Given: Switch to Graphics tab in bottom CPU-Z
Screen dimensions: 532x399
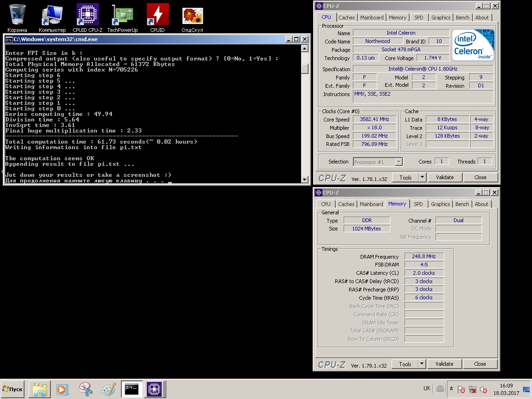Looking at the screenshot, I should pos(441,204).
